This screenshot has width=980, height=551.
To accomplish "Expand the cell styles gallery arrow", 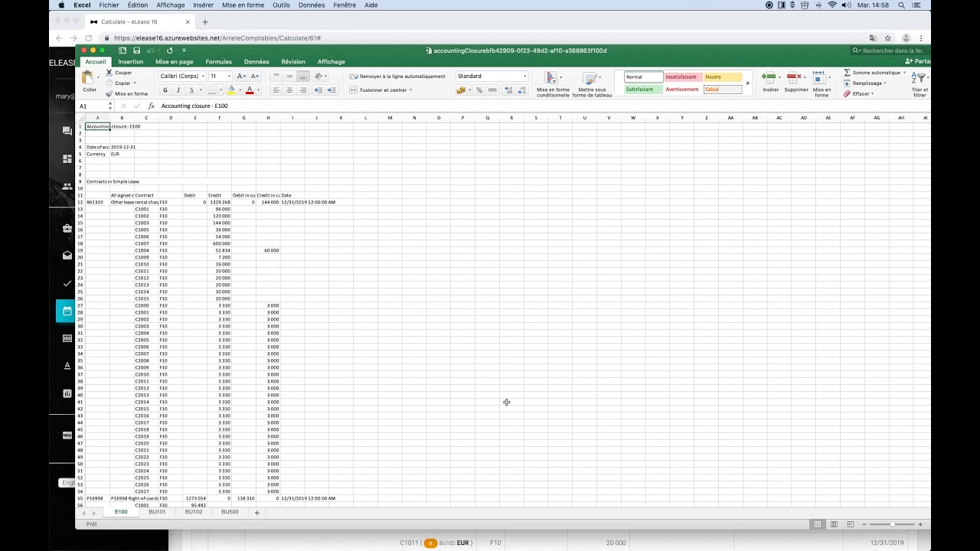I will (x=748, y=83).
